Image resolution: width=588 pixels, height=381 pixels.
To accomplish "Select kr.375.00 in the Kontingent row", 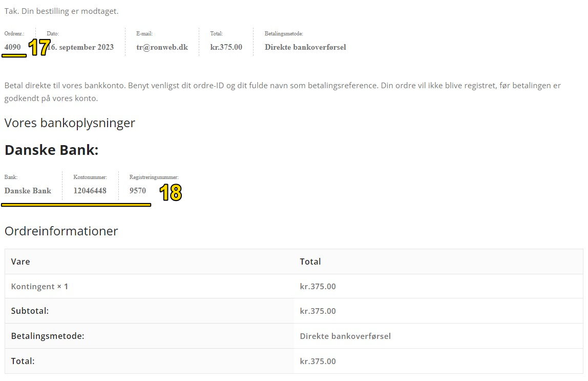I will pos(318,287).
